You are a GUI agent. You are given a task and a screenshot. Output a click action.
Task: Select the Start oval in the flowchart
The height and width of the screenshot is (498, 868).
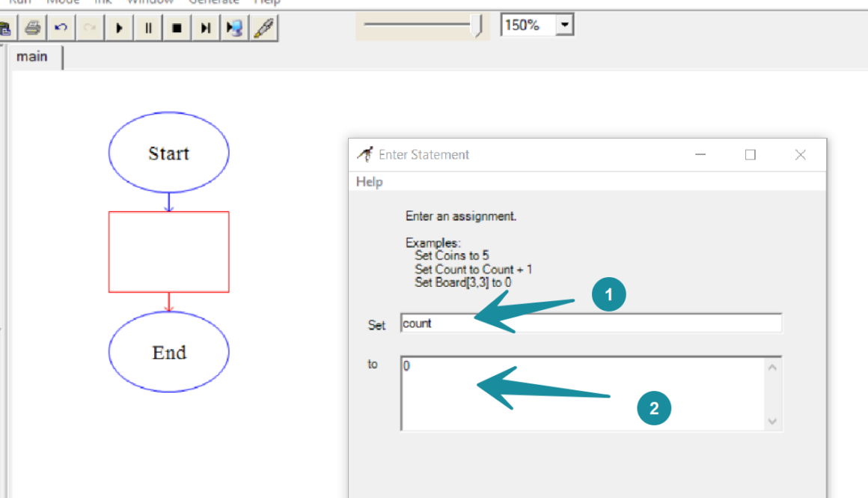point(169,153)
